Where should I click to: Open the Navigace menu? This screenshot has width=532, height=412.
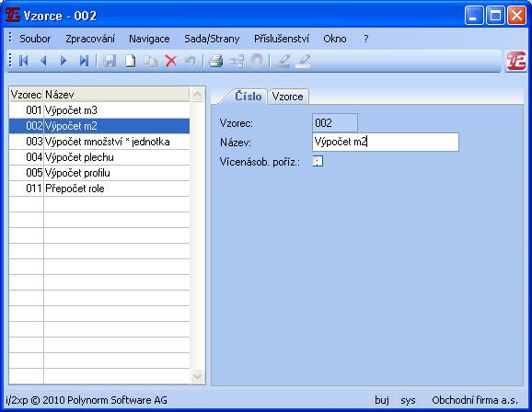pos(149,39)
